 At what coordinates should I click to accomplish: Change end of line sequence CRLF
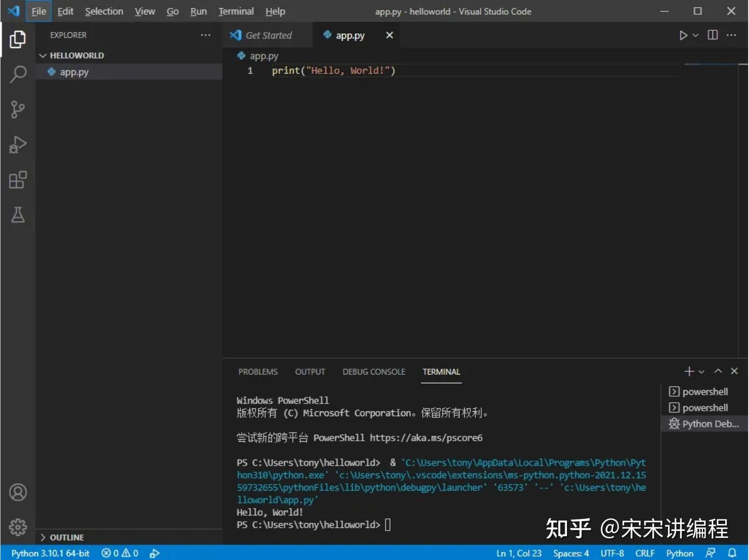coord(645,553)
